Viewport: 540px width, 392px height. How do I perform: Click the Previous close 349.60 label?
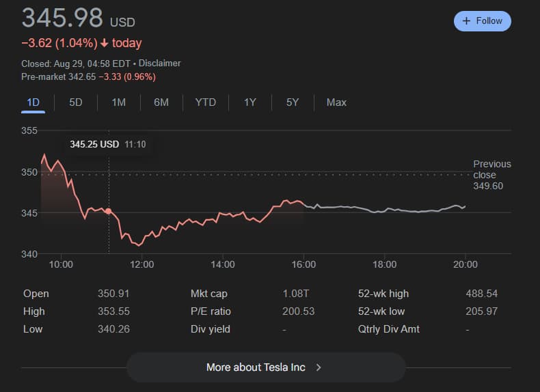click(x=491, y=175)
